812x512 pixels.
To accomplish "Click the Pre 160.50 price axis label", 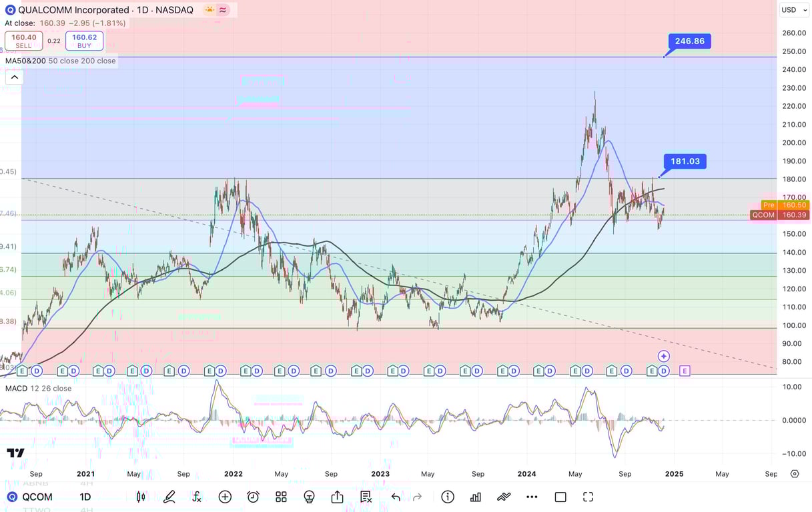I will (x=785, y=205).
